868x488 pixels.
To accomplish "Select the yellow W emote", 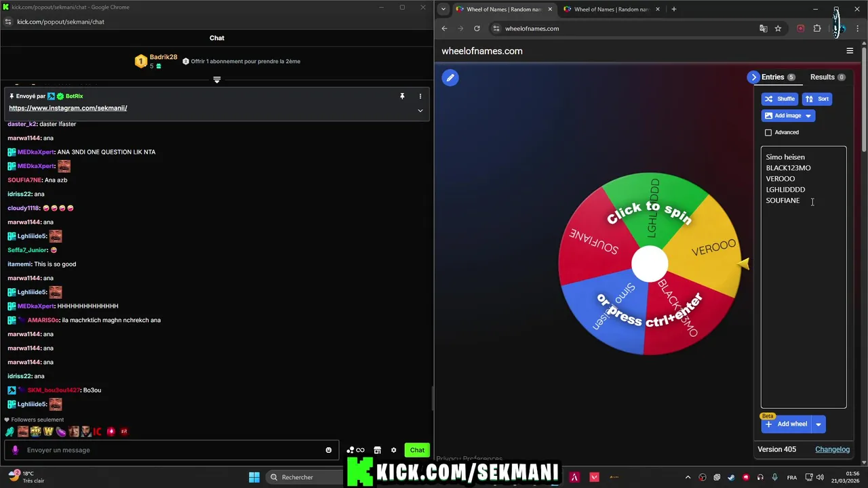I will pyautogui.click(x=48, y=431).
